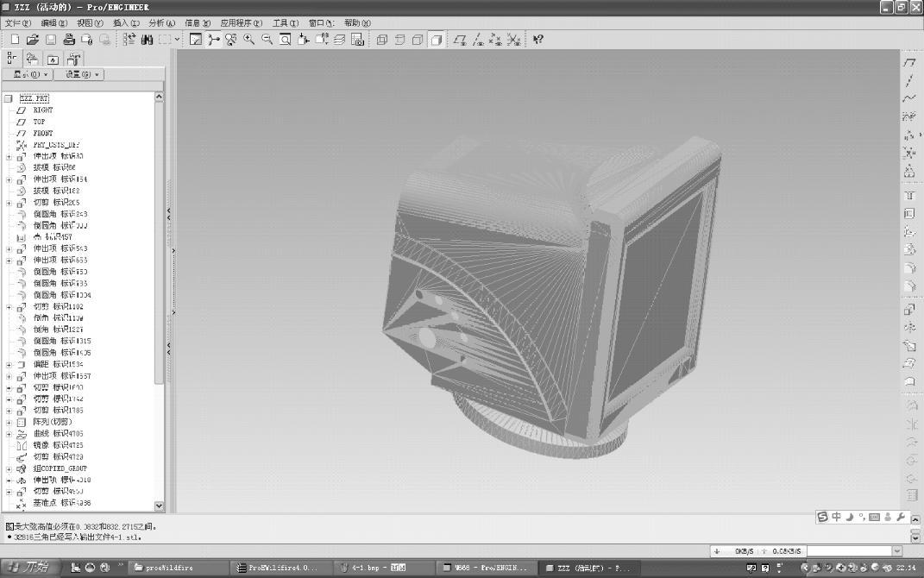Click the Zoom In magnifier icon
The height and width of the screenshot is (578, 924).
click(248, 40)
